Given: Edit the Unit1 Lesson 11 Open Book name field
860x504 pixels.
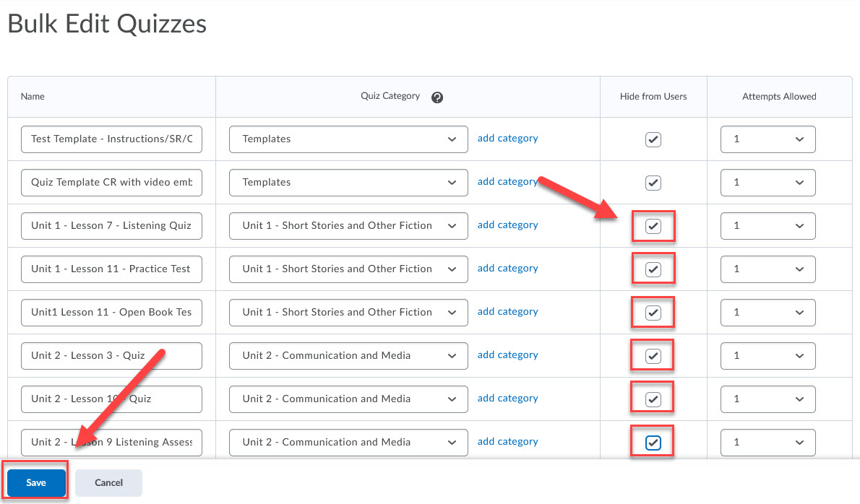Looking at the screenshot, I should pyautogui.click(x=111, y=312).
